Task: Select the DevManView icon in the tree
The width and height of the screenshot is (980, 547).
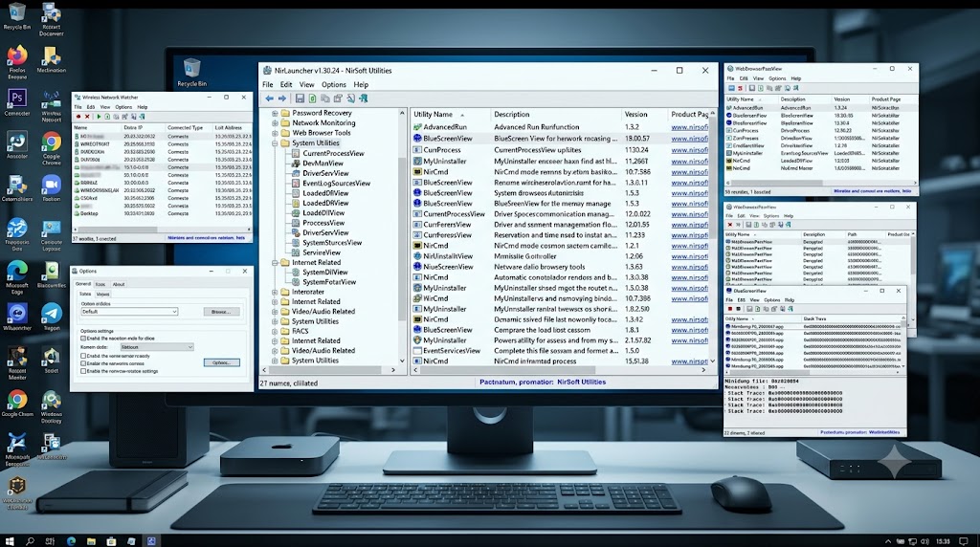Action: [x=297, y=163]
